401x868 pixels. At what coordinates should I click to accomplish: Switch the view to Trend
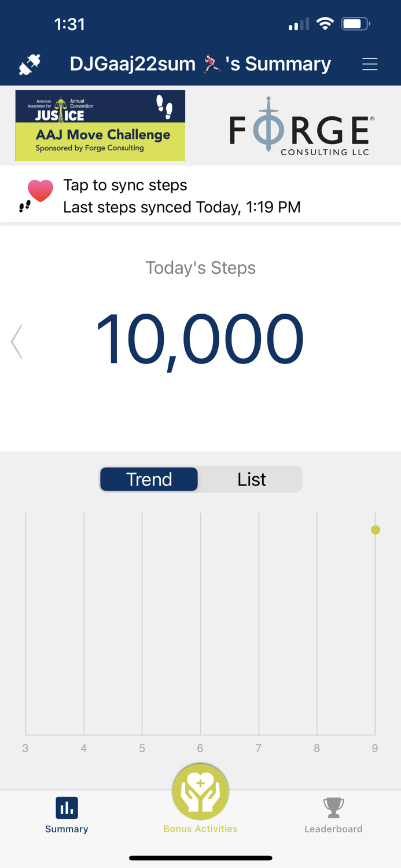(149, 479)
